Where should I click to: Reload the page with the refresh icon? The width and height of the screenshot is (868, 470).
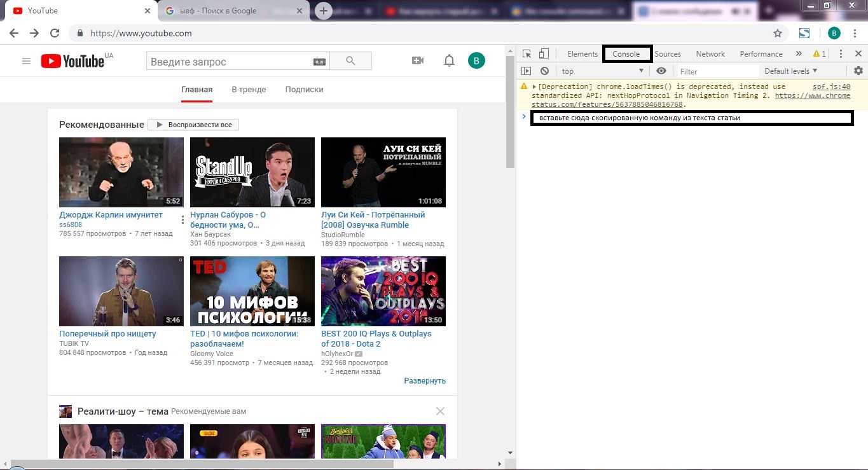click(55, 33)
